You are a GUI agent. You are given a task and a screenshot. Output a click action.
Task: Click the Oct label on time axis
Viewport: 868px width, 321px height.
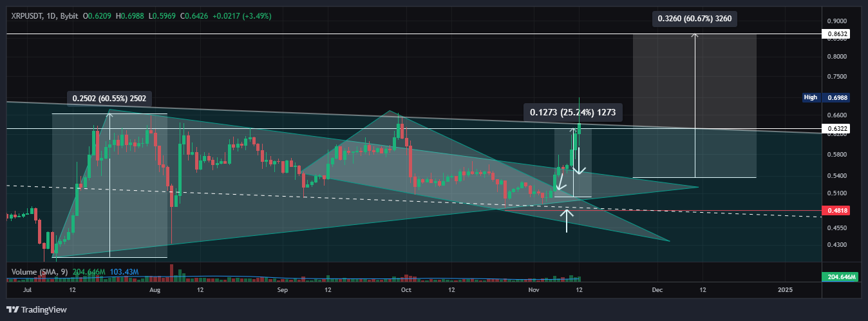(x=406, y=291)
